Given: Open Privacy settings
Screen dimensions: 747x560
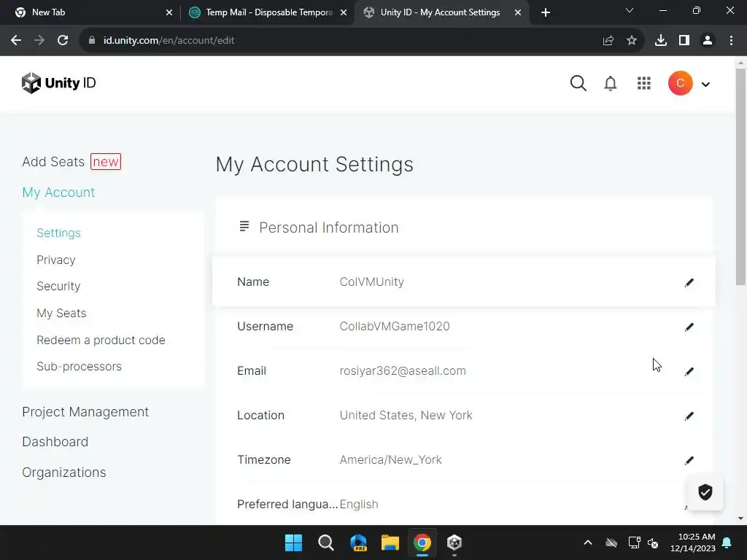Looking at the screenshot, I should [x=55, y=260].
